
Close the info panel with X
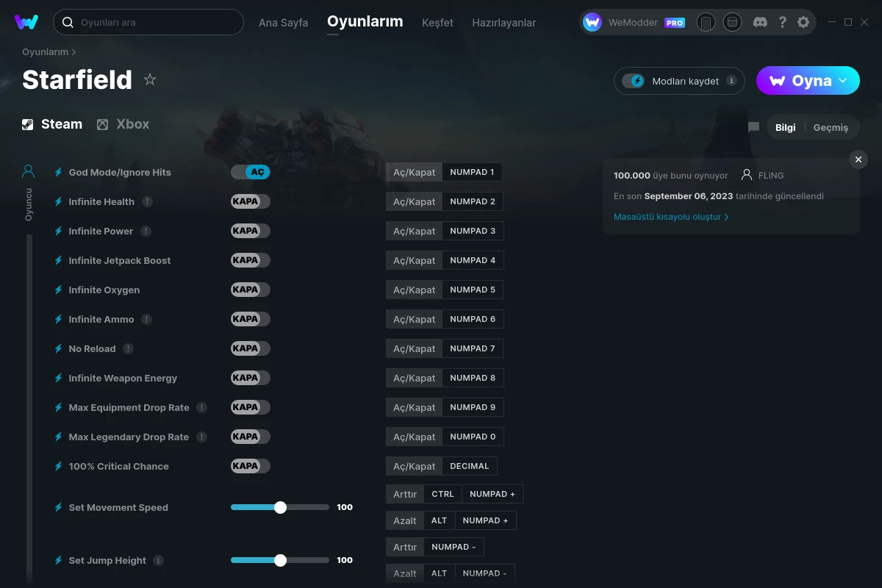click(858, 159)
